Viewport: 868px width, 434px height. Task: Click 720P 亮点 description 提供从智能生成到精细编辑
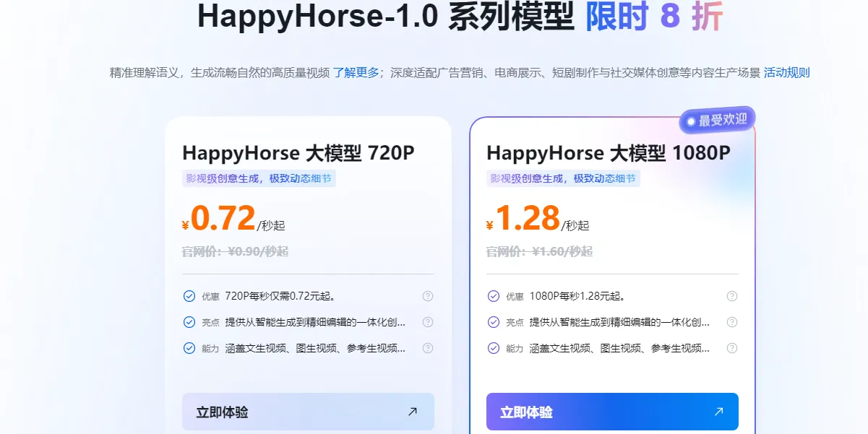click(x=315, y=322)
